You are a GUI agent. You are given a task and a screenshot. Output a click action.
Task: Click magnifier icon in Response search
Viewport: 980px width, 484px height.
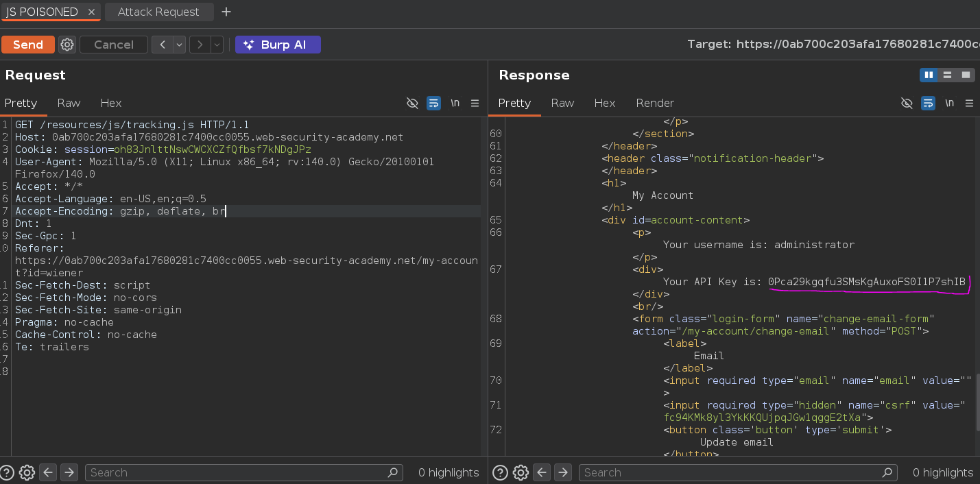887,472
